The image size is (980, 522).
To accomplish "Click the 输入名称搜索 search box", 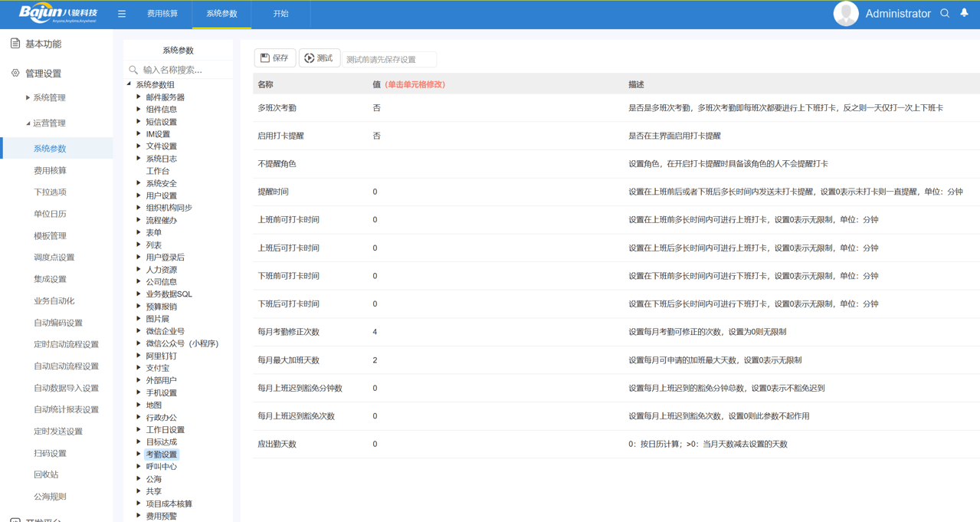I will point(179,69).
